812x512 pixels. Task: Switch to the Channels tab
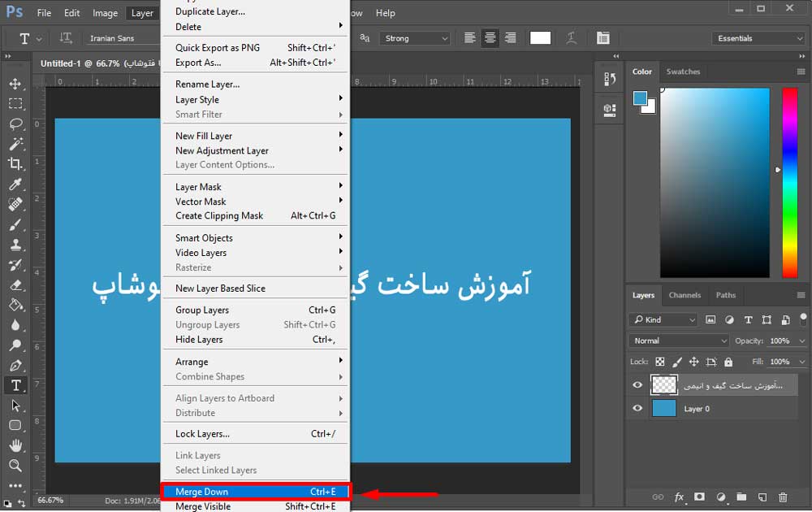click(685, 295)
